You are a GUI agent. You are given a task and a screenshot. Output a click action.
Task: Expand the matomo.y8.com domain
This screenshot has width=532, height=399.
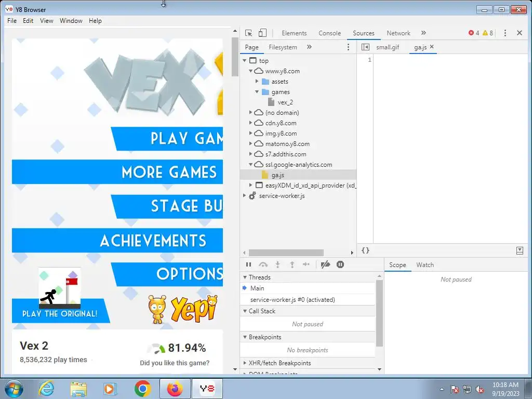click(251, 143)
